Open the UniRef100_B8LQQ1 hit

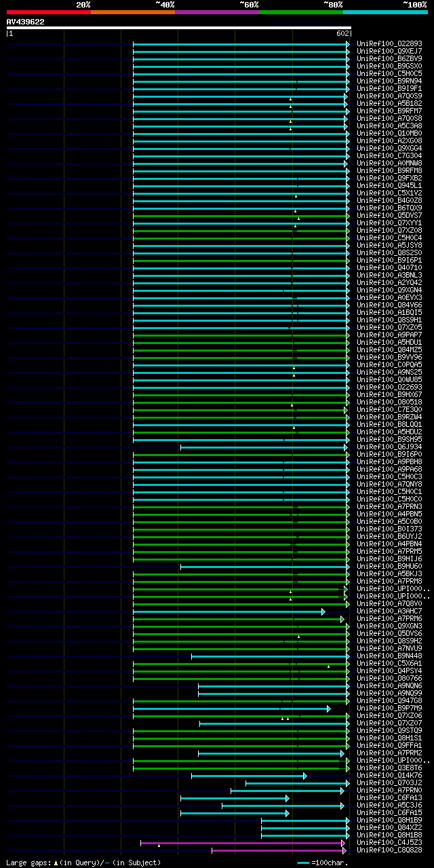389,424
